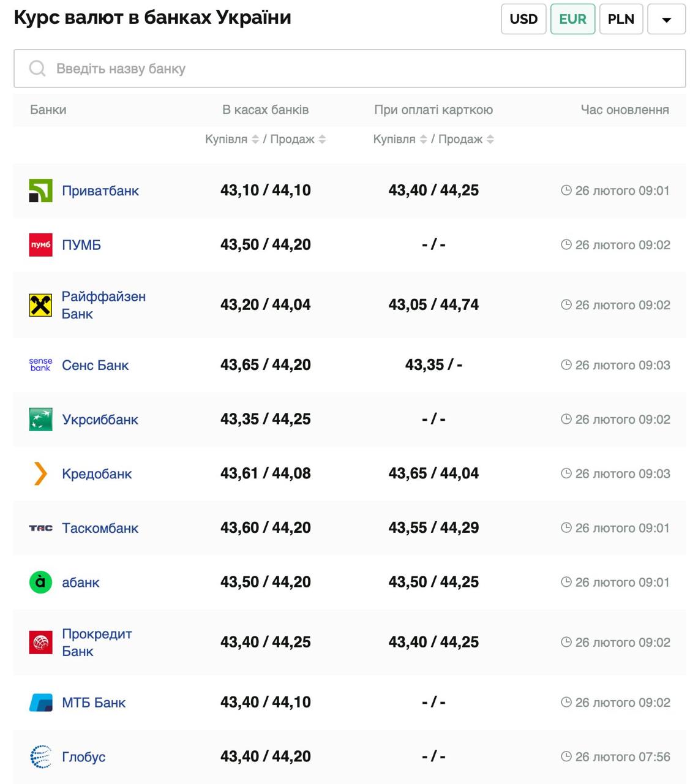Click the МТБ Банк blue logo
Screen dimensions: 690x784
(40, 703)
